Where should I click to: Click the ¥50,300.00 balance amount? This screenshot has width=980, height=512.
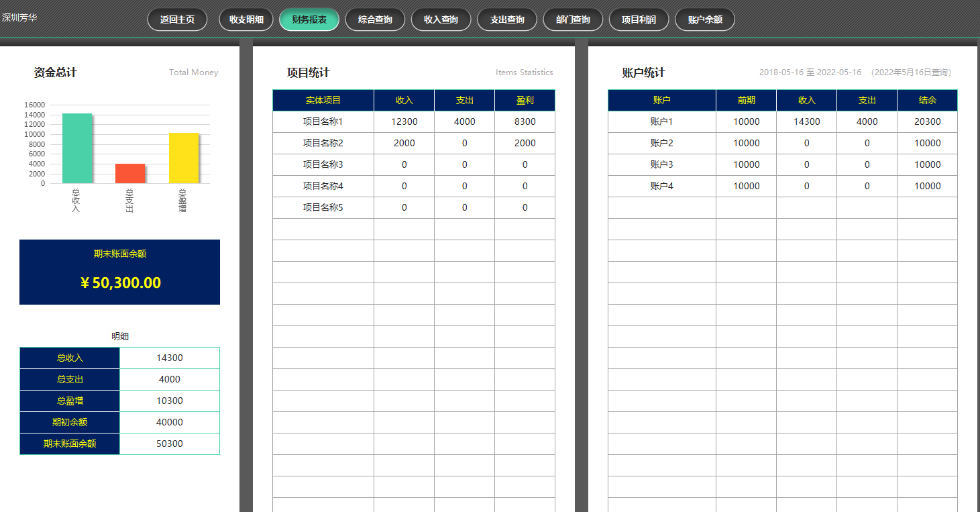click(120, 283)
